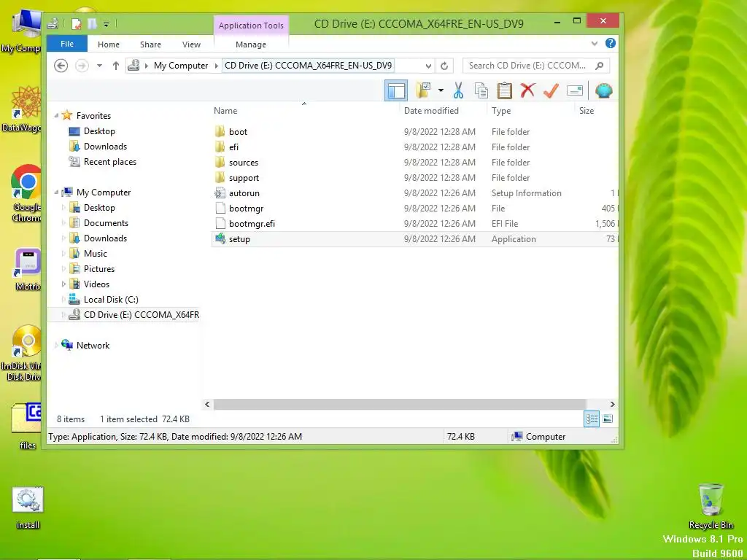Open the Customize Quick Access Toolbar dropdown

point(107,24)
